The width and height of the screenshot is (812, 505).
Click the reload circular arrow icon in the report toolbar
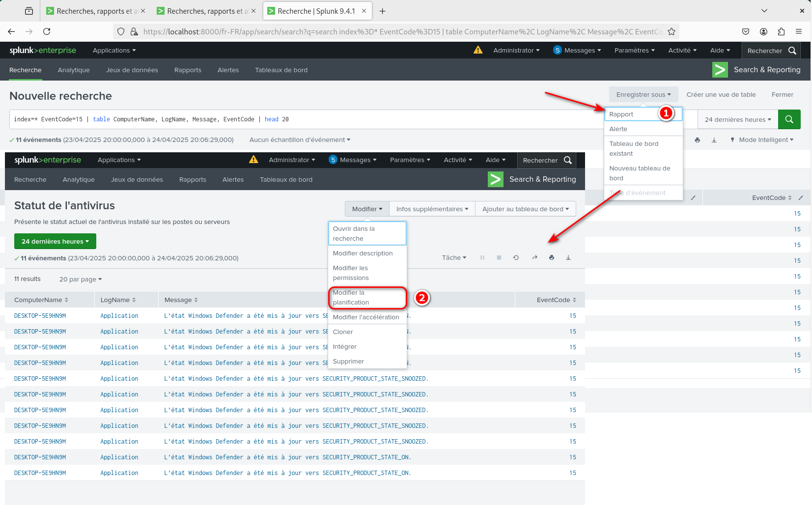tap(516, 257)
